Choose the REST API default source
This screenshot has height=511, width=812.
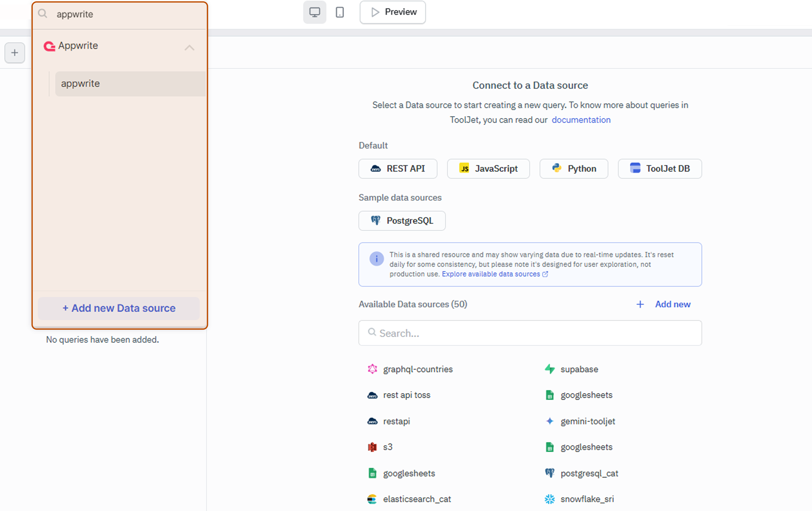point(398,169)
